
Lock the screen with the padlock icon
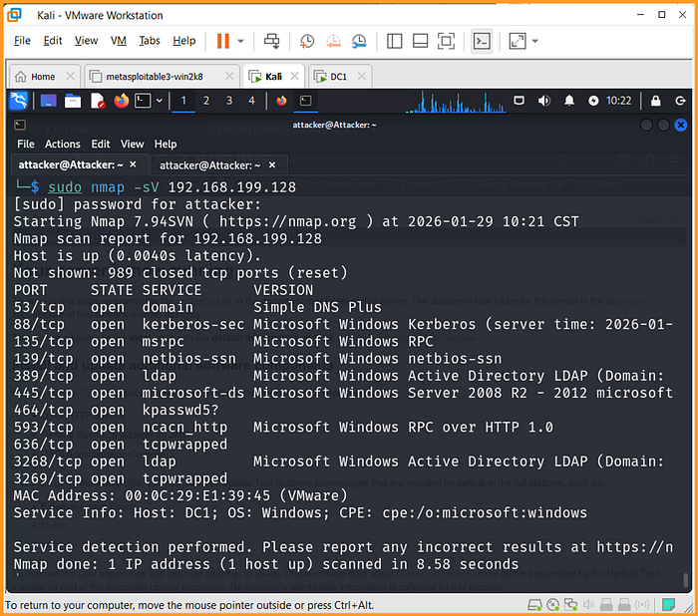pyautogui.click(x=655, y=101)
